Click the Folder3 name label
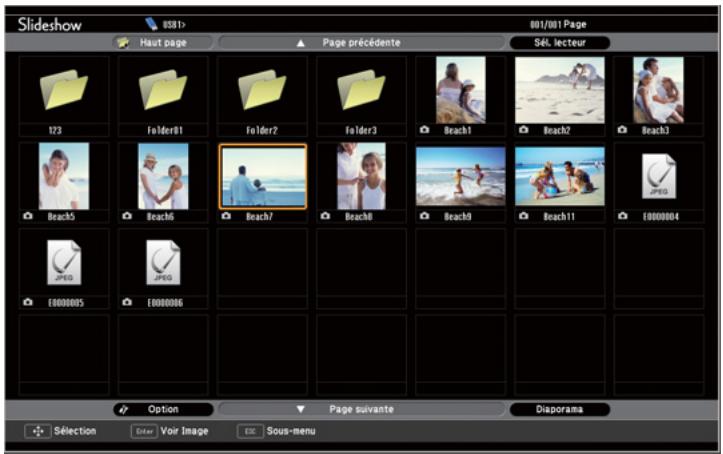723x454 pixels. click(x=361, y=130)
